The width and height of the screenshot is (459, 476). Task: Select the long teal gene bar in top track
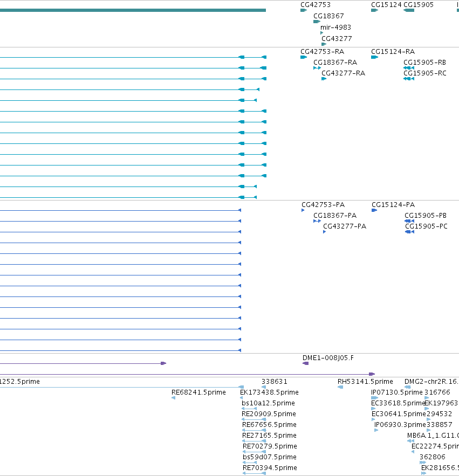133,10
